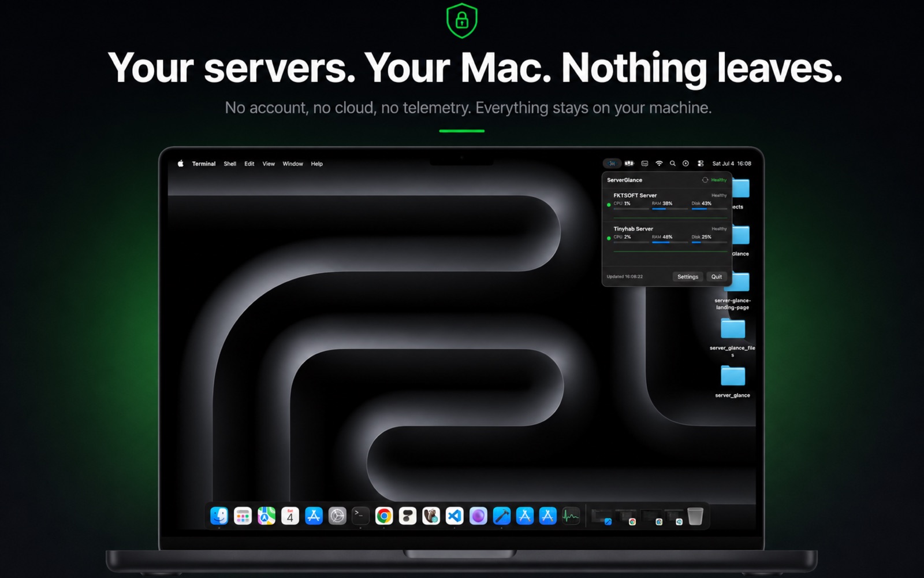Image resolution: width=924 pixels, height=578 pixels.
Task: Click the Wi-Fi icon in the menu bar
Action: [659, 164]
